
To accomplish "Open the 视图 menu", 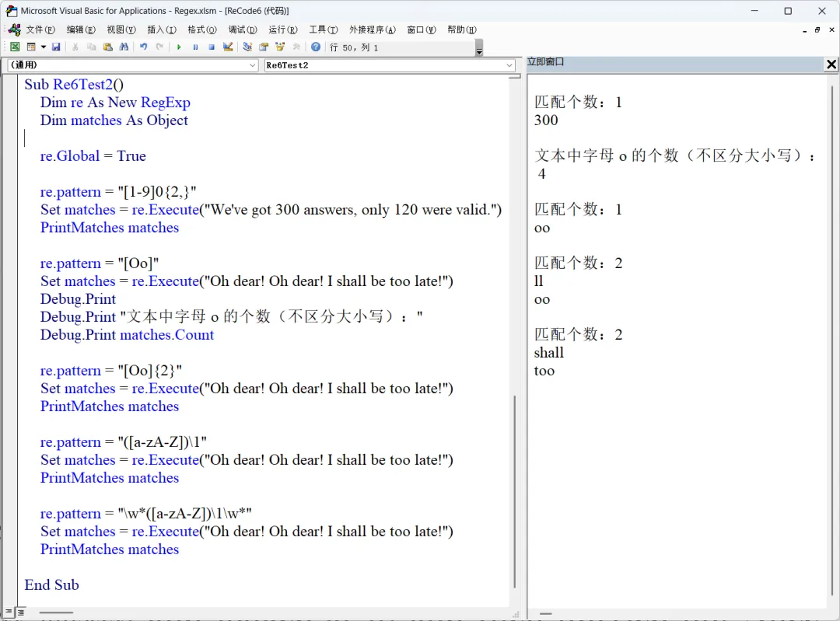I will pyautogui.click(x=121, y=30).
